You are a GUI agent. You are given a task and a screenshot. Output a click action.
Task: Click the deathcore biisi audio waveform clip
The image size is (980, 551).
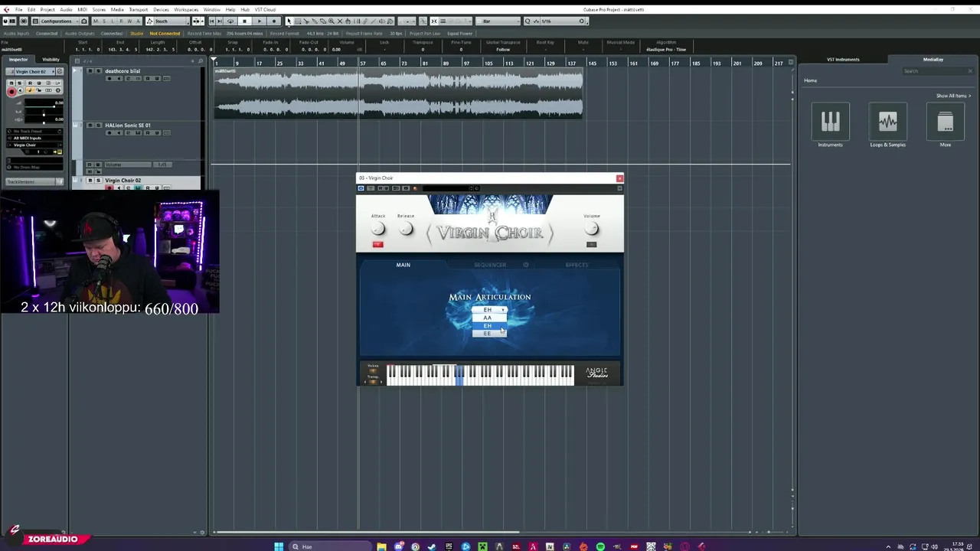click(x=398, y=93)
